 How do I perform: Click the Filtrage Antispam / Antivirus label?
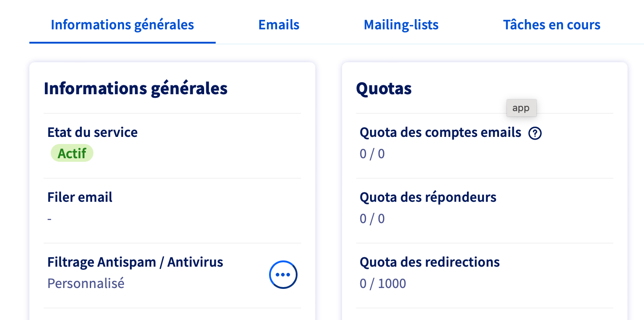tap(135, 262)
